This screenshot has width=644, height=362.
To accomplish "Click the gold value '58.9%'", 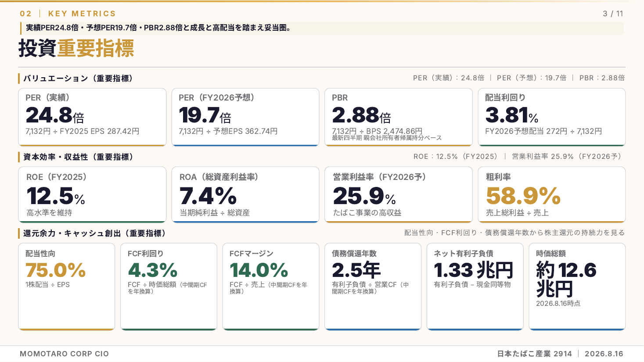I will (523, 196).
